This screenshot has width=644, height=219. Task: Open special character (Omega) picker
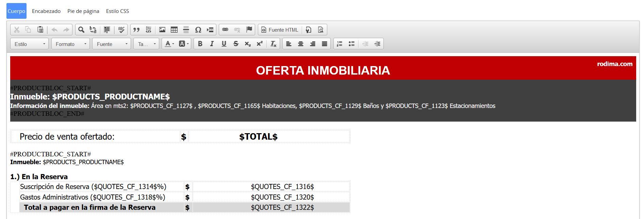(198, 30)
